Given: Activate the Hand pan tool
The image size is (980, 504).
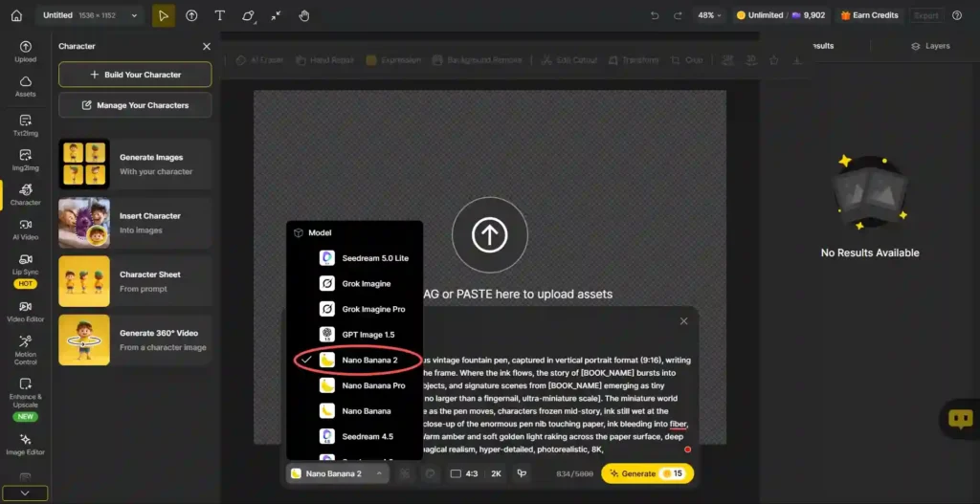Looking at the screenshot, I should [304, 15].
